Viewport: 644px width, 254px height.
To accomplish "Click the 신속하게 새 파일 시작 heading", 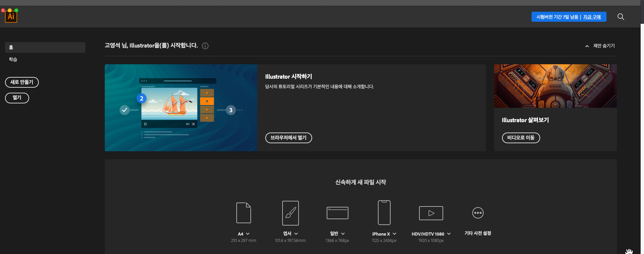I will [x=360, y=182].
